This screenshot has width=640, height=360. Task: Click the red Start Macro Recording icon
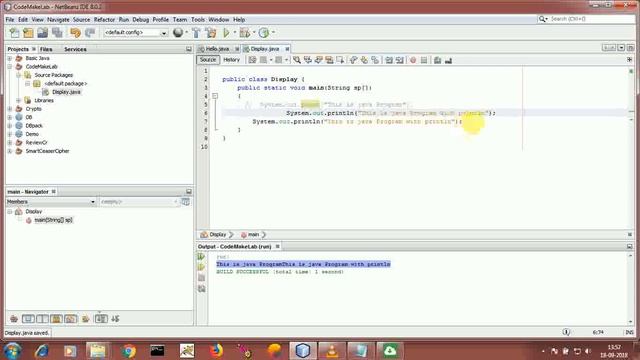(x=413, y=60)
